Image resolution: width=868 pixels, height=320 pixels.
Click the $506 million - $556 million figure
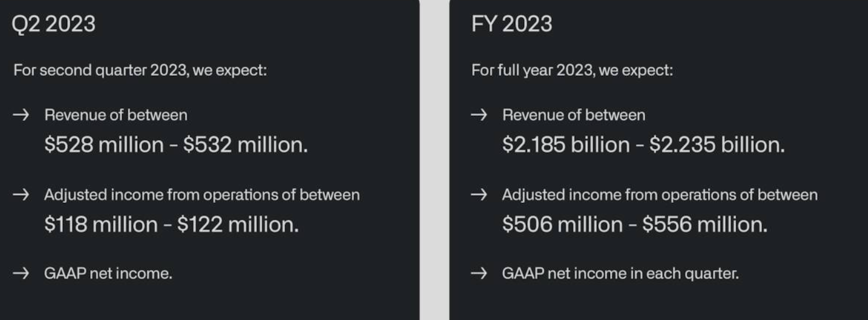(635, 224)
